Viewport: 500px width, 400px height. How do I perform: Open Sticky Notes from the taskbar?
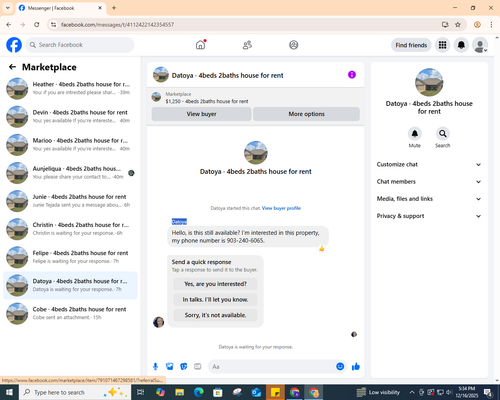(x=275, y=392)
